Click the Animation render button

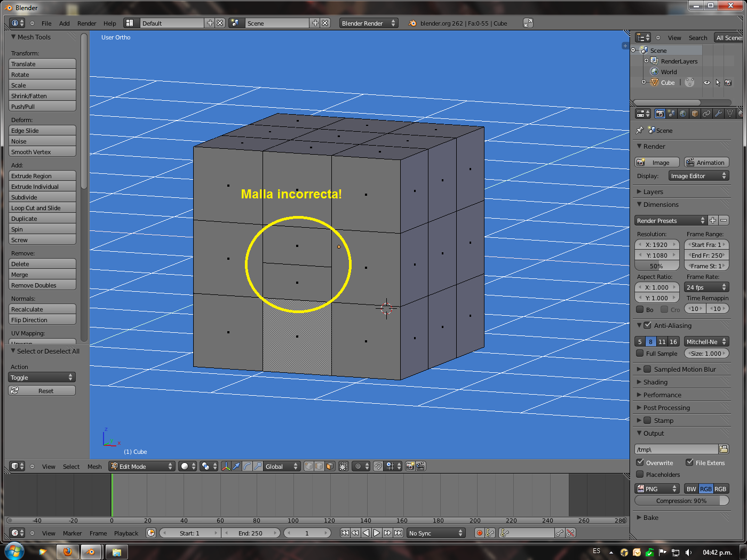(x=706, y=163)
